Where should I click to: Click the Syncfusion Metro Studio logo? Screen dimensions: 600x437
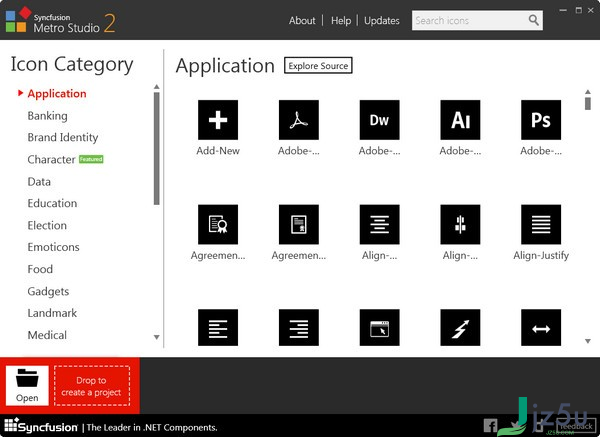point(60,21)
